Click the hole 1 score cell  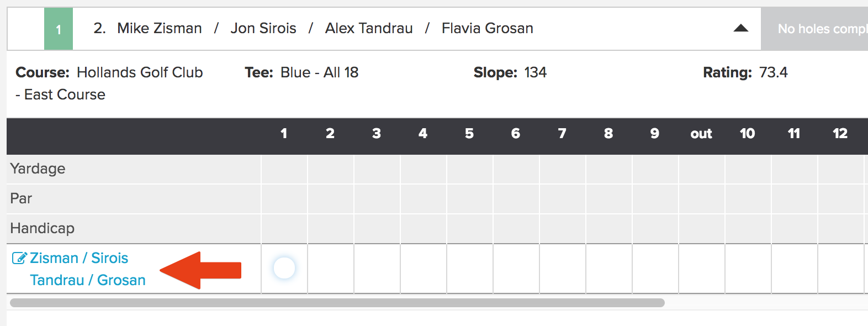(284, 269)
